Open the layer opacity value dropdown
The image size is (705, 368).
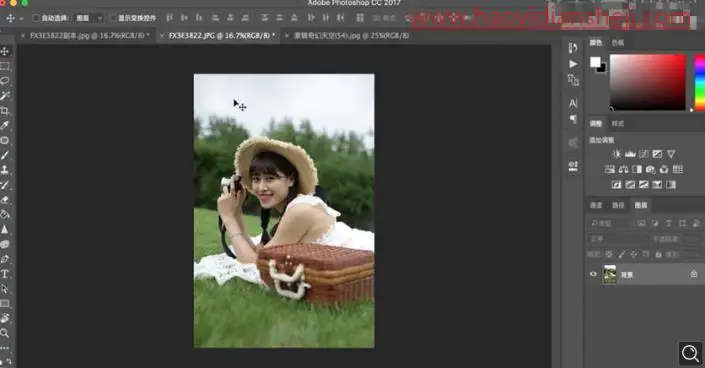click(x=692, y=239)
